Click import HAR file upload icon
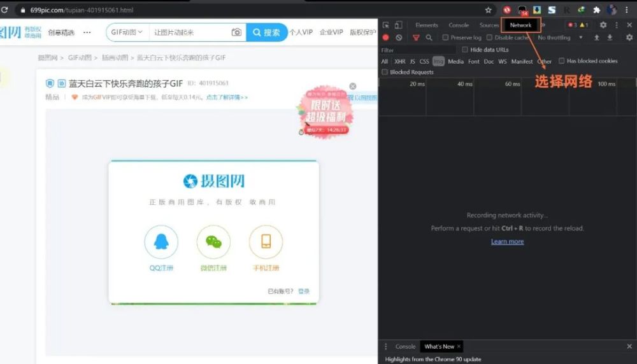This screenshot has height=364, width=637. 597,38
